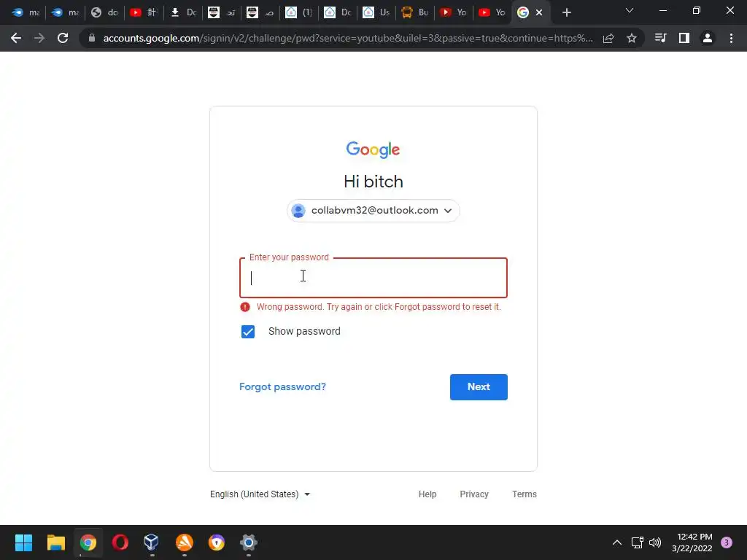Open Chrome's three-dot menu

731,38
